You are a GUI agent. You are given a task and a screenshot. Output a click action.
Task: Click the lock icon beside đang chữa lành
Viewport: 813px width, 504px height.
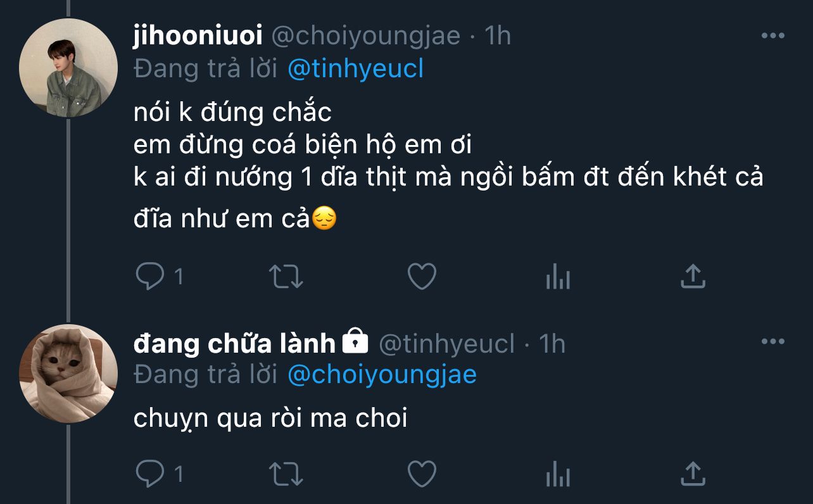point(355,342)
